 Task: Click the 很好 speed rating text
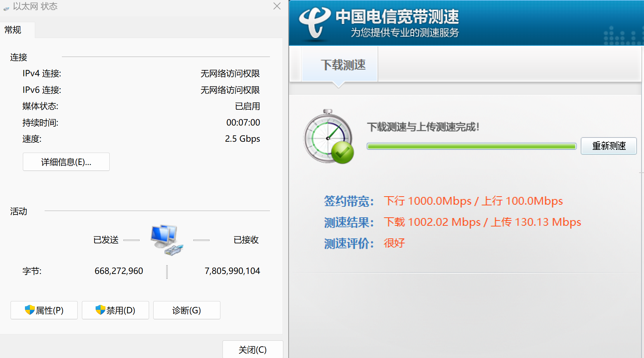(x=394, y=243)
